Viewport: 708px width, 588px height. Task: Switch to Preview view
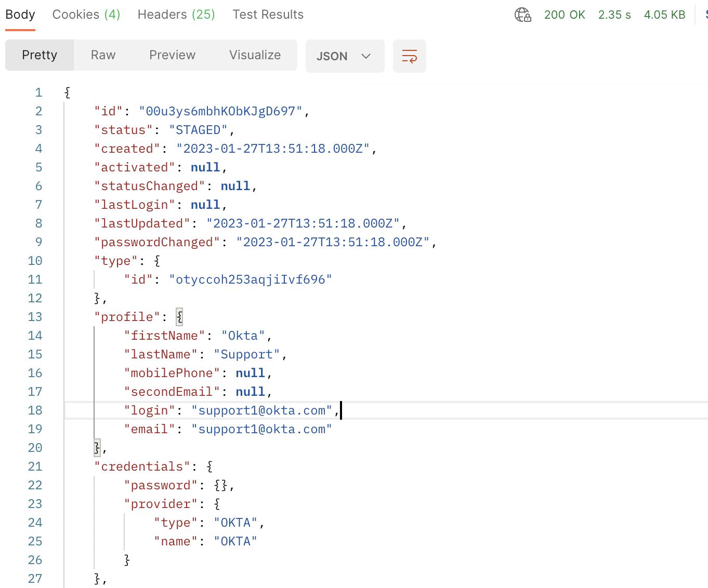[x=172, y=55]
